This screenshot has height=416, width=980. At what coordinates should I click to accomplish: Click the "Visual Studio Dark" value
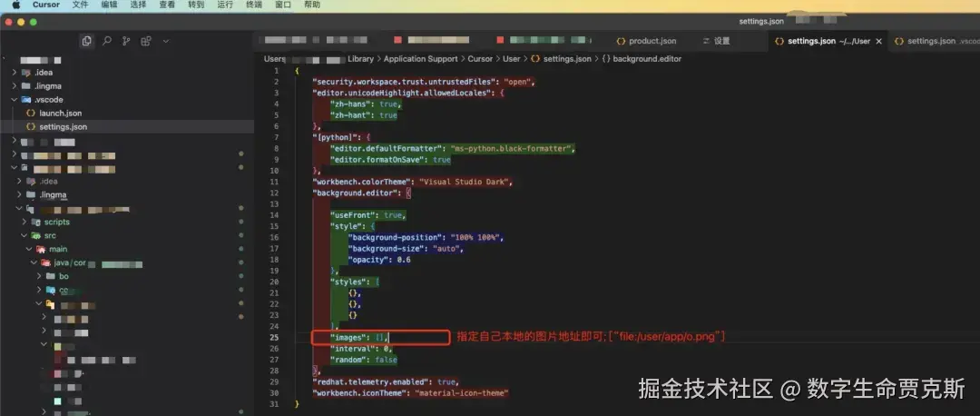[464, 182]
